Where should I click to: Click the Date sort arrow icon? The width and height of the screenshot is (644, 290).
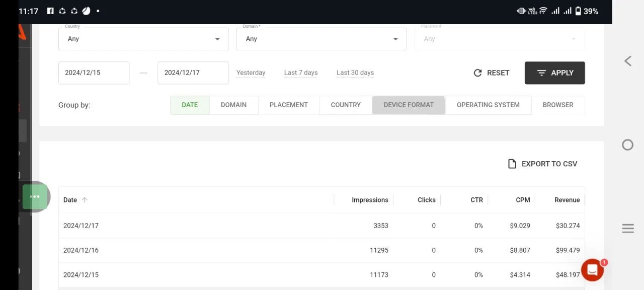pyautogui.click(x=85, y=200)
